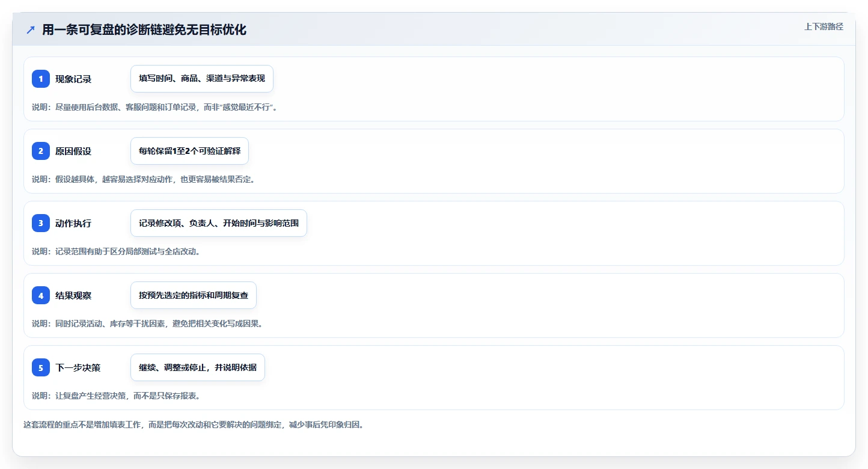This screenshot has height=469, width=868.
Task: Click the arrow icon beside the header title
Action: [31, 30]
